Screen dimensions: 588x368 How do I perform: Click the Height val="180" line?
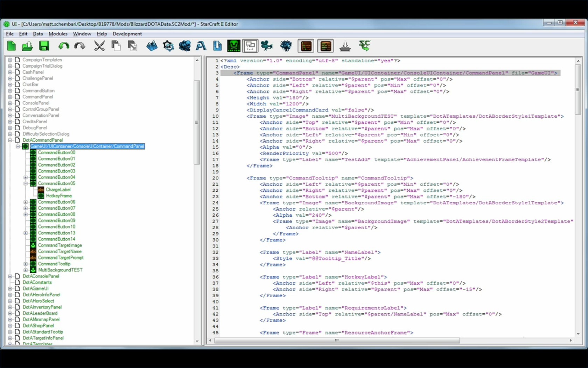(x=277, y=97)
